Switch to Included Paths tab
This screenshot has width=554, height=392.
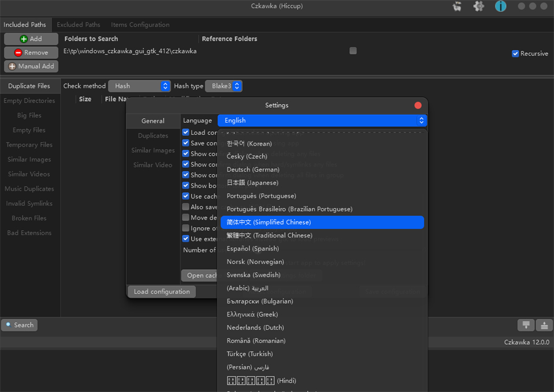point(25,25)
